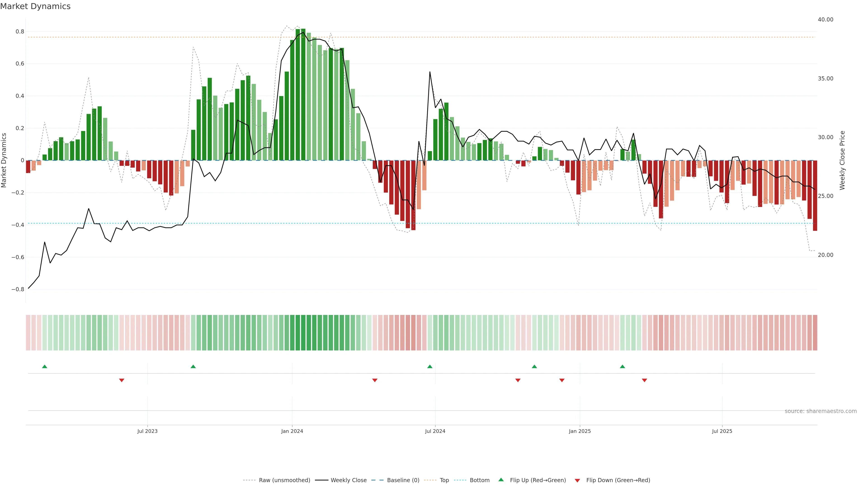Click the green triangle icon in the legend
The height and width of the screenshot is (488, 868).
pos(501,480)
